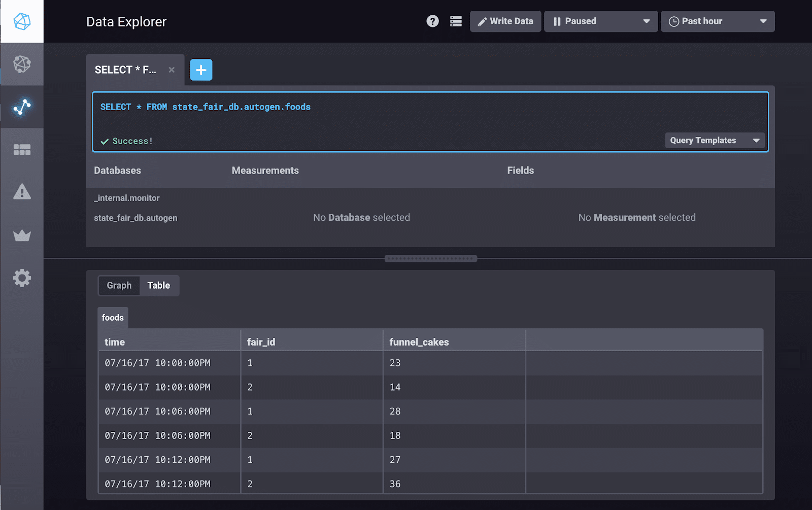Click the funnel_cakes value 18
The image size is (812, 510).
coord(395,436)
